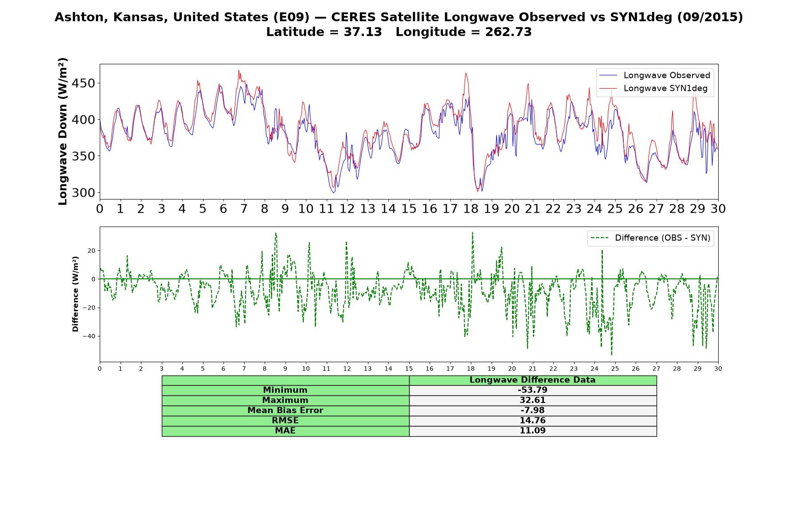Click day 18 tick on lower chart axis
The height and width of the screenshot is (532, 798).
471,369
